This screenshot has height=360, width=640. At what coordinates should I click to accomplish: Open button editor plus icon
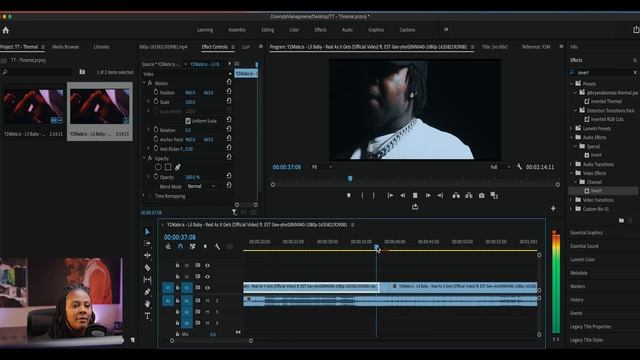click(x=553, y=209)
